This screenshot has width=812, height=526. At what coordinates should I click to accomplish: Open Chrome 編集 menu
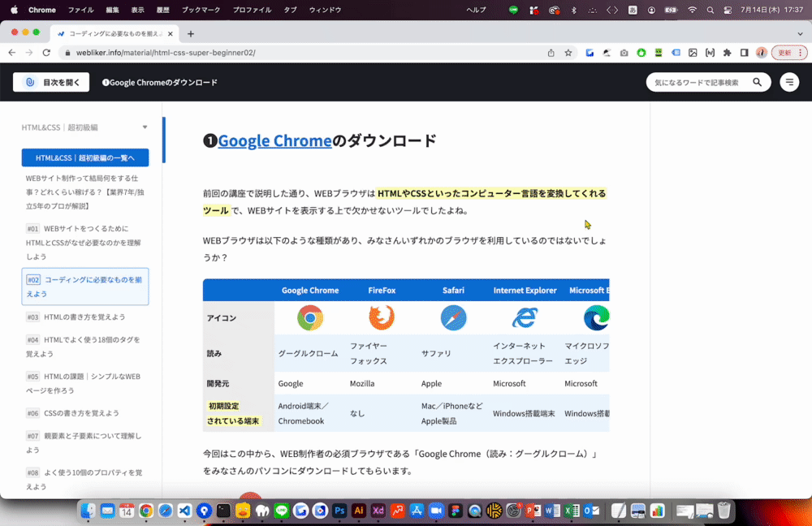[x=112, y=10]
